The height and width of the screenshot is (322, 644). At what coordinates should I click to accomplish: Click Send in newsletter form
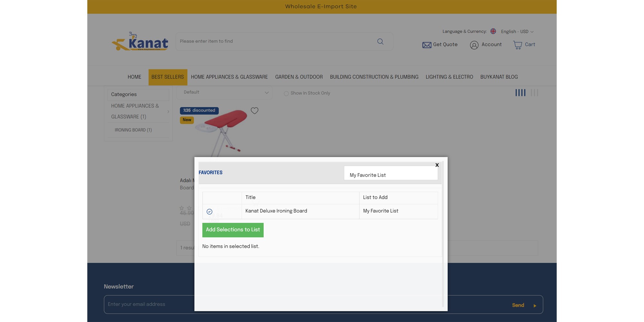[518, 305]
